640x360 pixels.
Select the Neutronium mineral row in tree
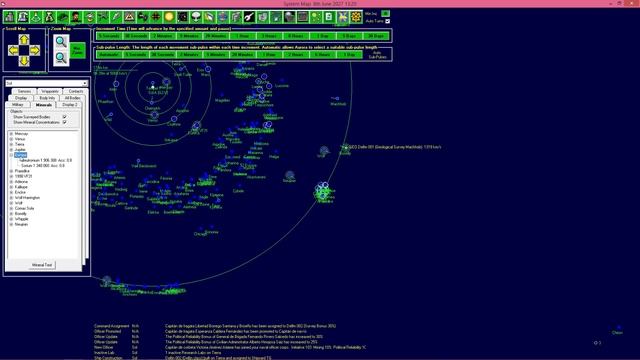click(x=46, y=160)
